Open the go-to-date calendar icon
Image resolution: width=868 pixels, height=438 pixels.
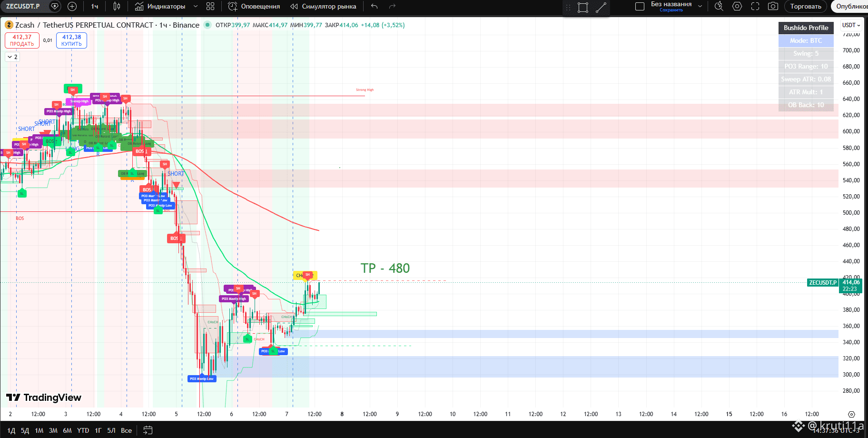(148, 430)
